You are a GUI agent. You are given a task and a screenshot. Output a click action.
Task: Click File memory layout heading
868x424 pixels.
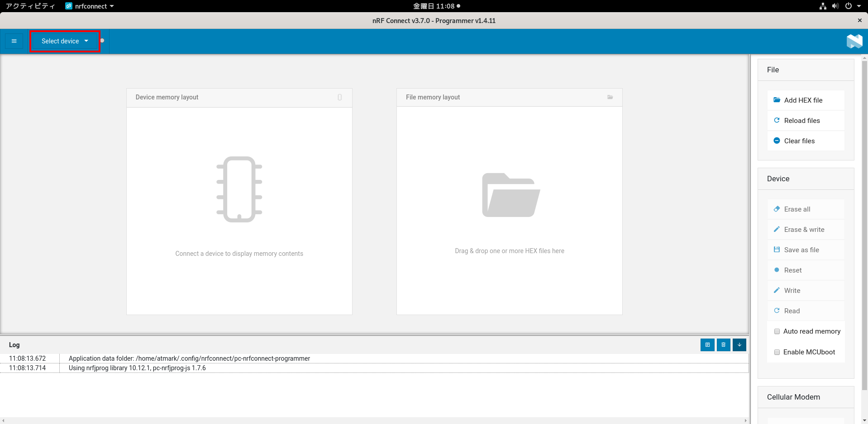433,97
